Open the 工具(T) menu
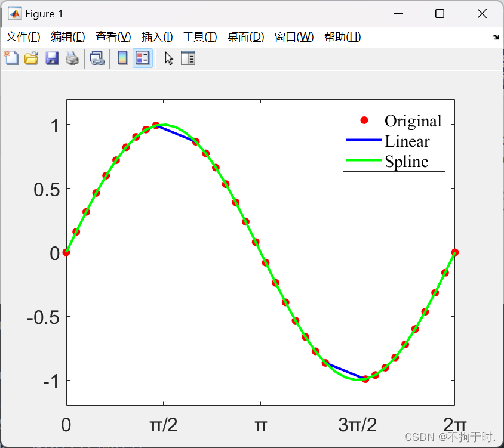The height and width of the screenshot is (448, 504). (200, 37)
